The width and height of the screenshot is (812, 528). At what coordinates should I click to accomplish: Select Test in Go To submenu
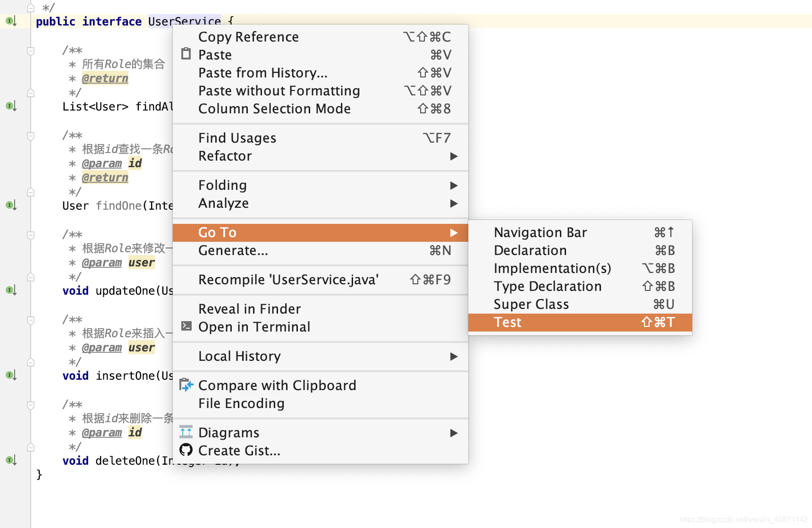(x=580, y=322)
